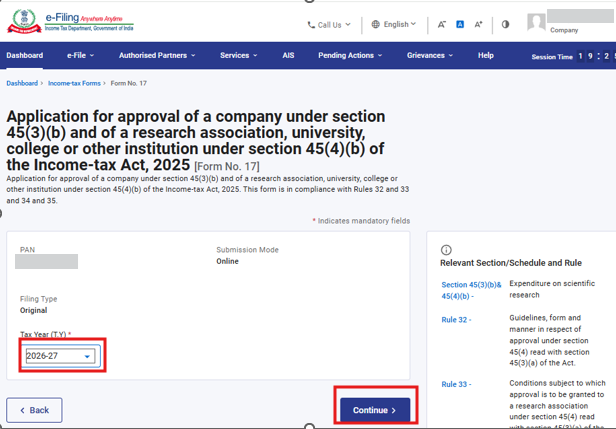Click the e-Filing portal logo
This screenshot has width=616, height=429.
coord(72,23)
